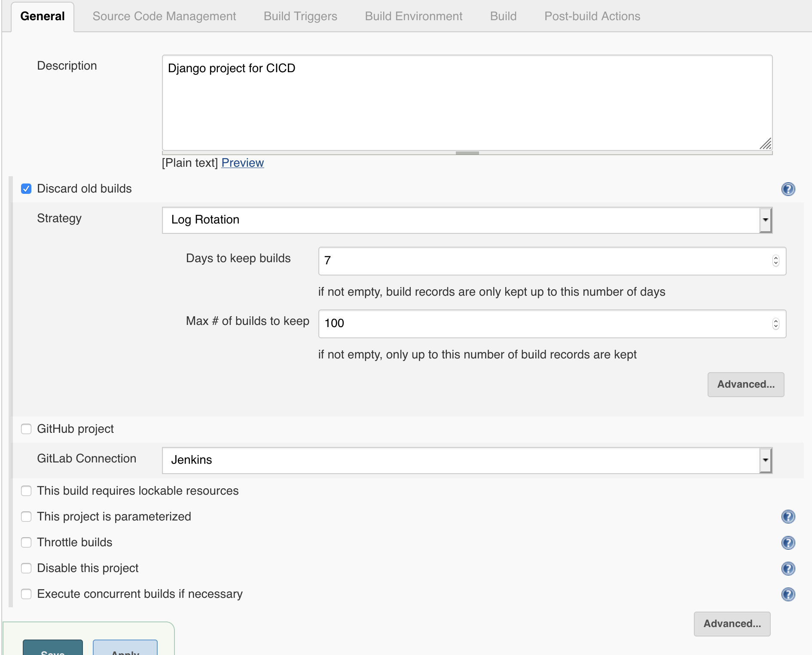Increment the Max # of builds value
The height and width of the screenshot is (655, 812).
(775, 321)
